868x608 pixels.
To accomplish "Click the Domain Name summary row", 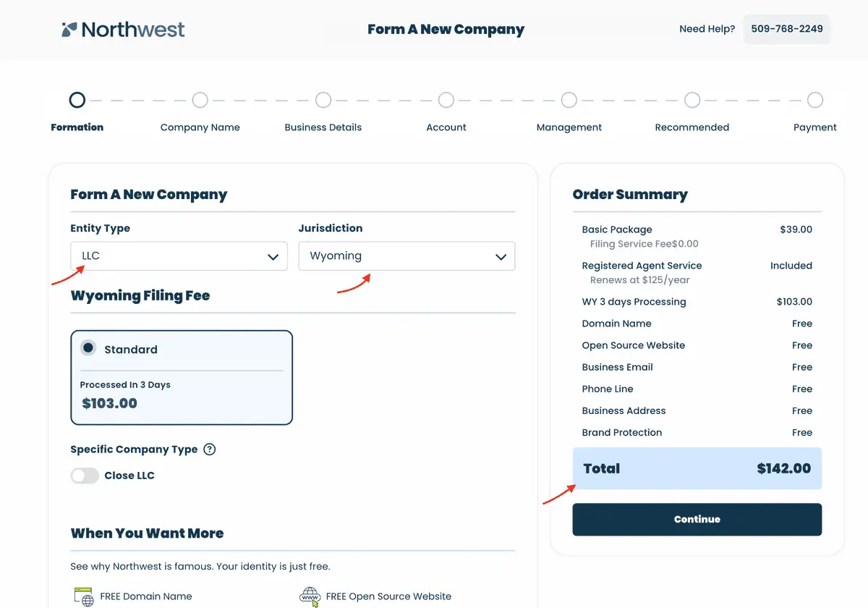I will point(697,324).
